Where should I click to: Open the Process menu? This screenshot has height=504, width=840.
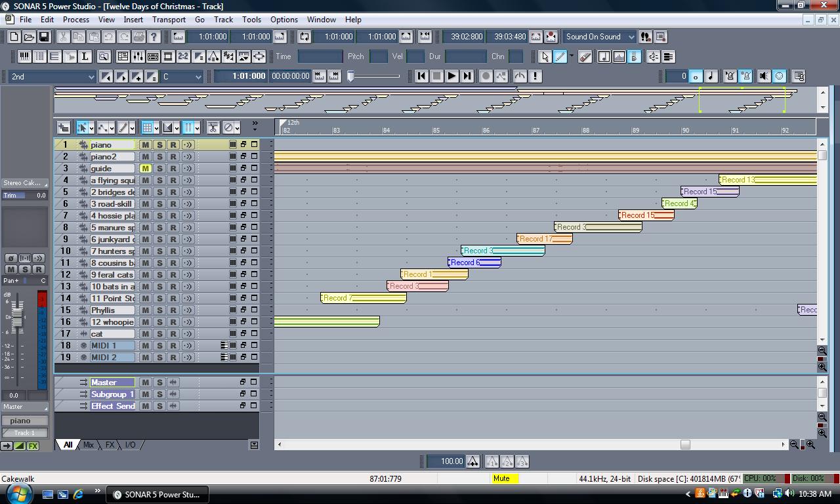76,20
